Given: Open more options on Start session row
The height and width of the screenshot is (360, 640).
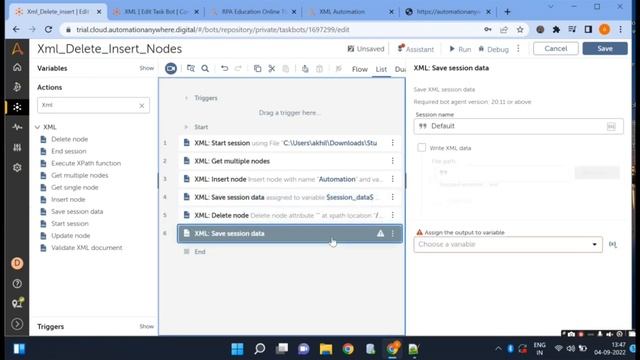Looking at the screenshot, I should pos(393,143).
